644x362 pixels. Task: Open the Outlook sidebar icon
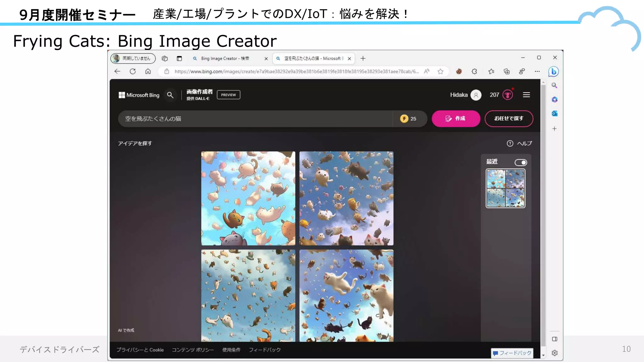pyautogui.click(x=554, y=113)
